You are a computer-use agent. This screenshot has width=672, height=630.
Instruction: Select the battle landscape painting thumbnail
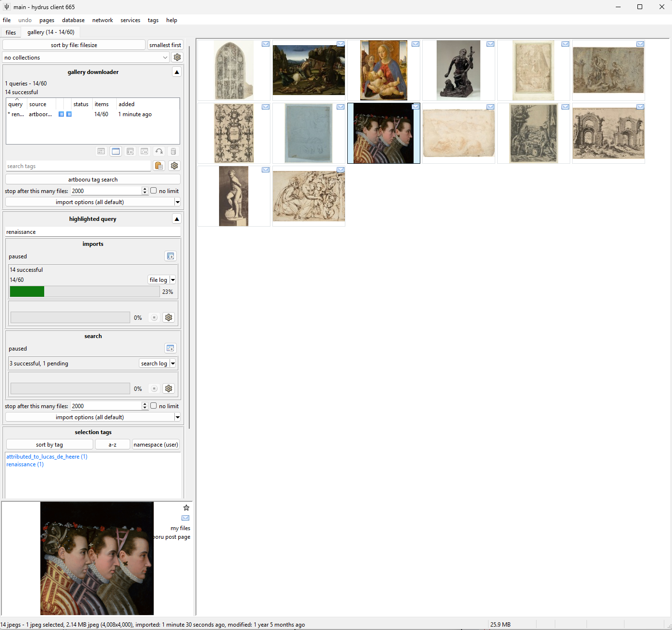(309, 70)
